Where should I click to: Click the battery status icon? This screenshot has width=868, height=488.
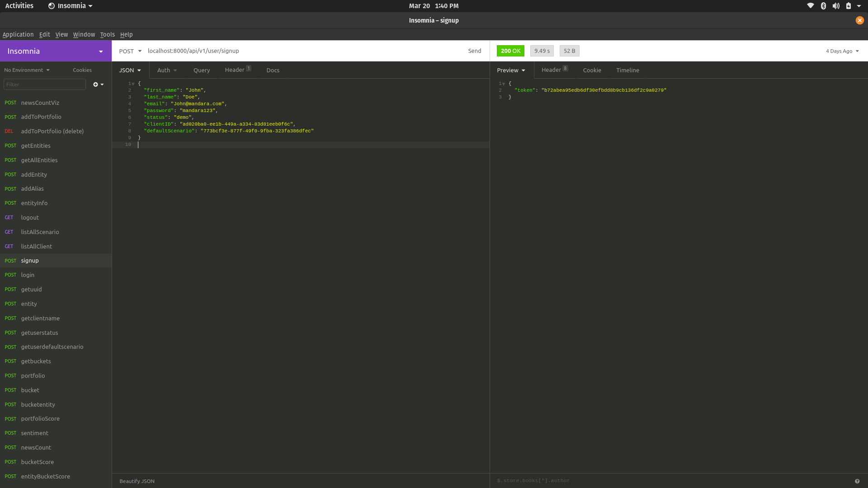(849, 6)
